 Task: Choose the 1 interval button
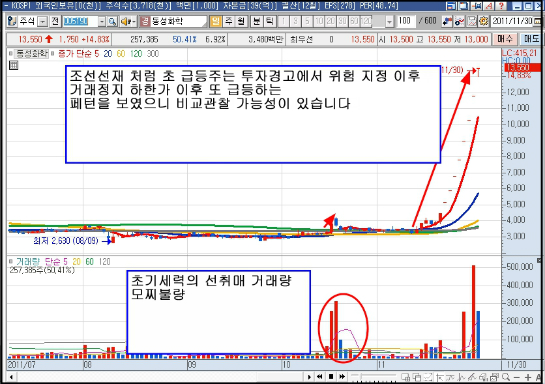[283, 22]
